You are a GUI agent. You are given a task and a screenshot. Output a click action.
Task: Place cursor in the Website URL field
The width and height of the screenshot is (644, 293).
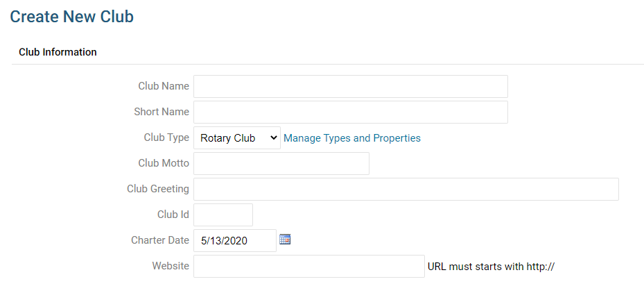[308, 267]
